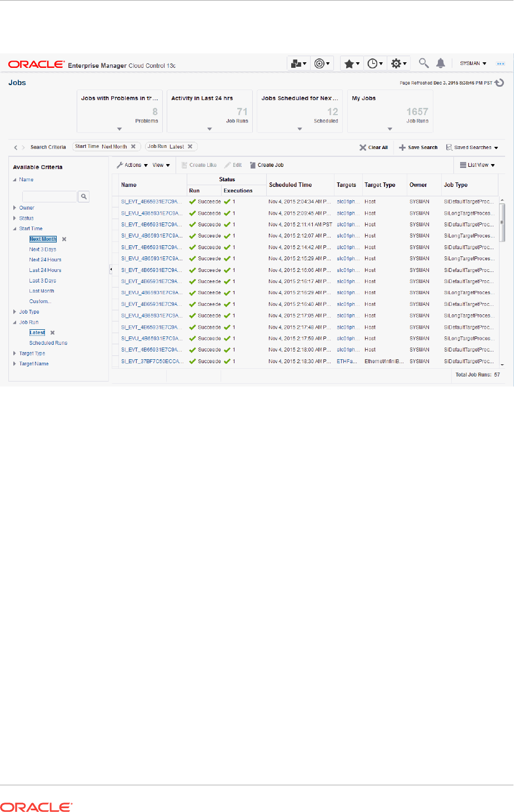This screenshot has height=812, width=514.
Task: Open the Favorites star menu
Action: click(352, 63)
